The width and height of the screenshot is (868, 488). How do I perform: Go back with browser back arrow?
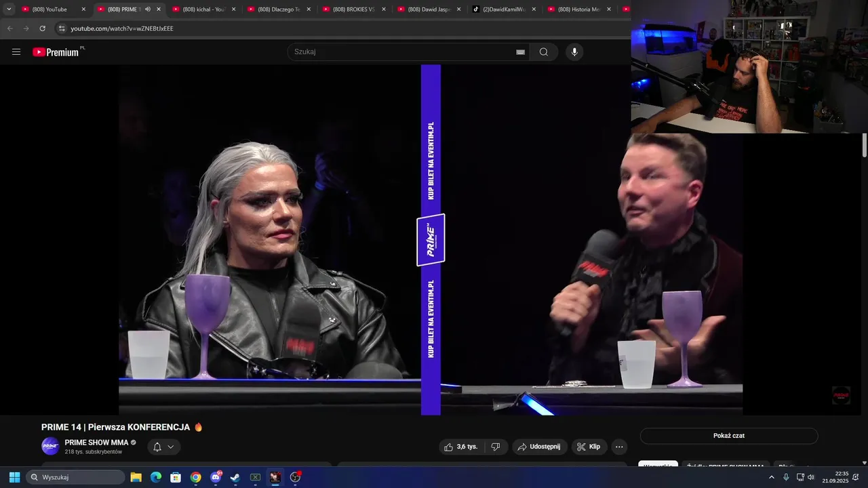coord(10,28)
